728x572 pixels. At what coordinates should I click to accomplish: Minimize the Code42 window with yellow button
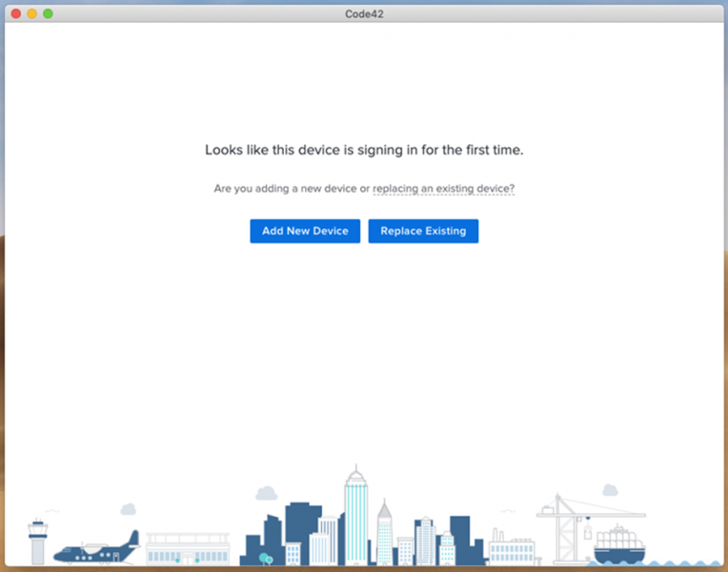point(31,13)
